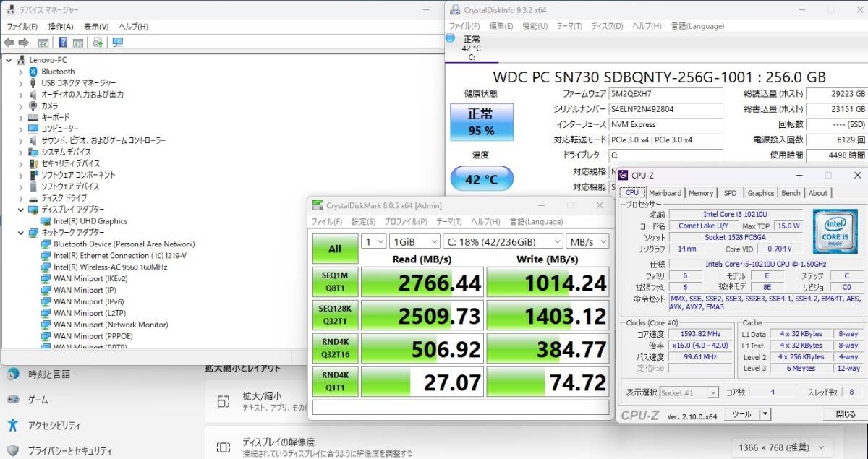The height and width of the screenshot is (459, 868).
Task: Open 操作(A) menu in Device Manager
Action: point(60,27)
